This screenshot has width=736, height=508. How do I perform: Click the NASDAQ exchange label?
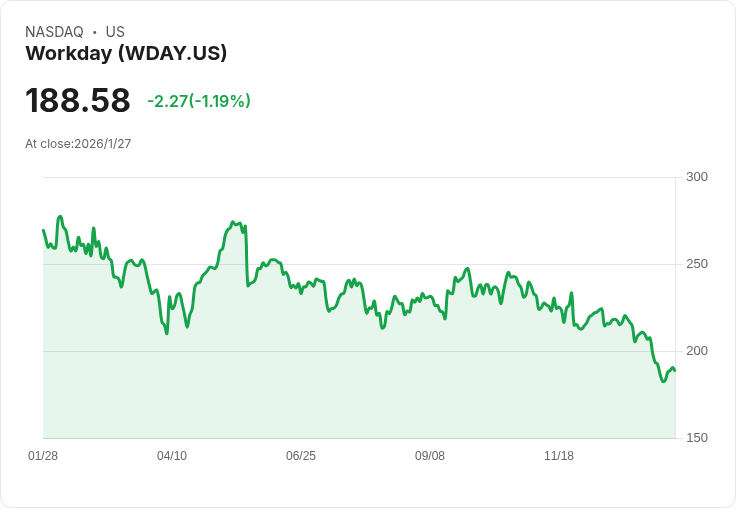click(x=54, y=32)
